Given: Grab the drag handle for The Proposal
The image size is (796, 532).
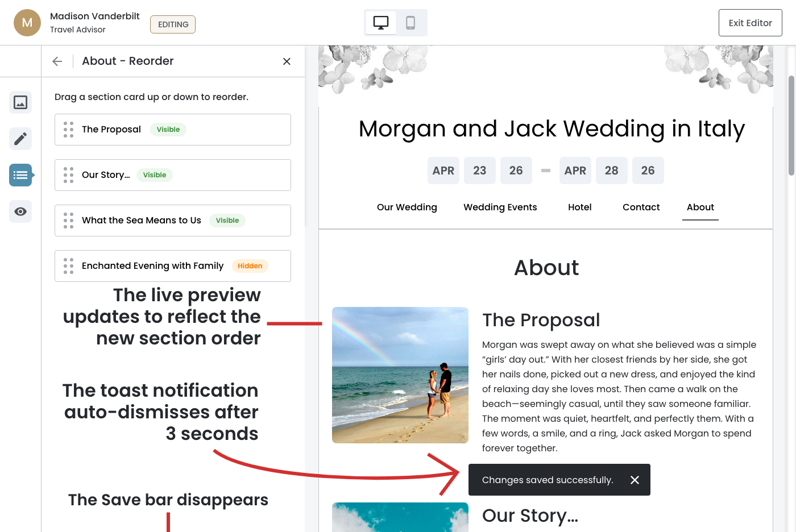Looking at the screenshot, I should pyautogui.click(x=69, y=130).
